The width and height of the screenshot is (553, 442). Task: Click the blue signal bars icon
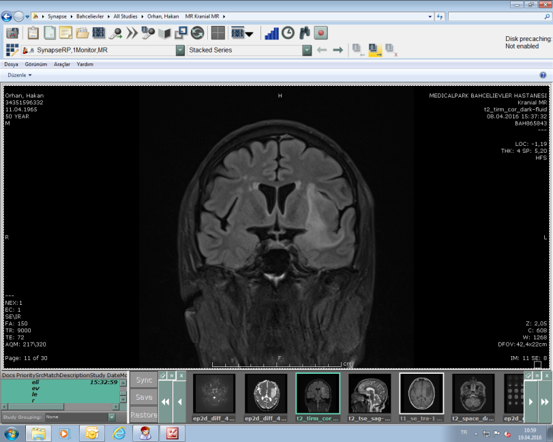coord(272,33)
